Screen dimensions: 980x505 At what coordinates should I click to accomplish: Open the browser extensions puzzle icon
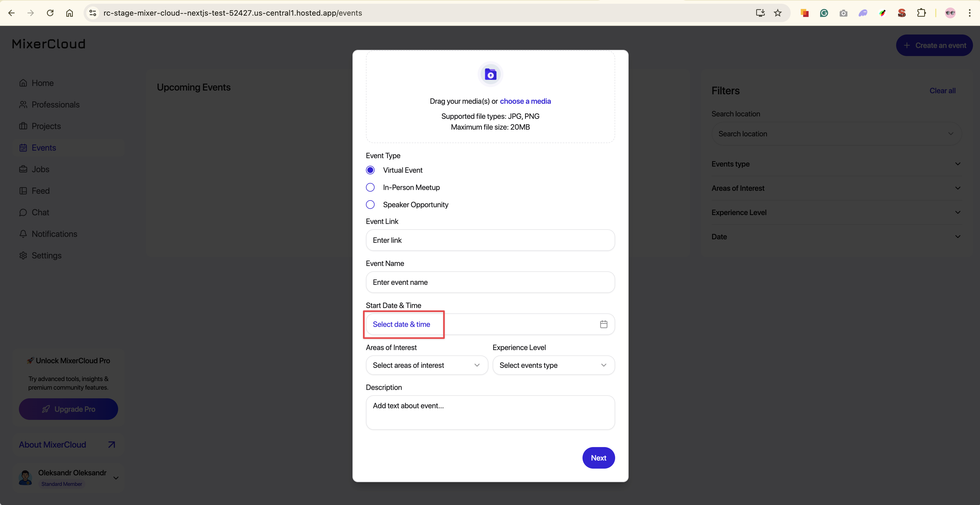point(921,13)
